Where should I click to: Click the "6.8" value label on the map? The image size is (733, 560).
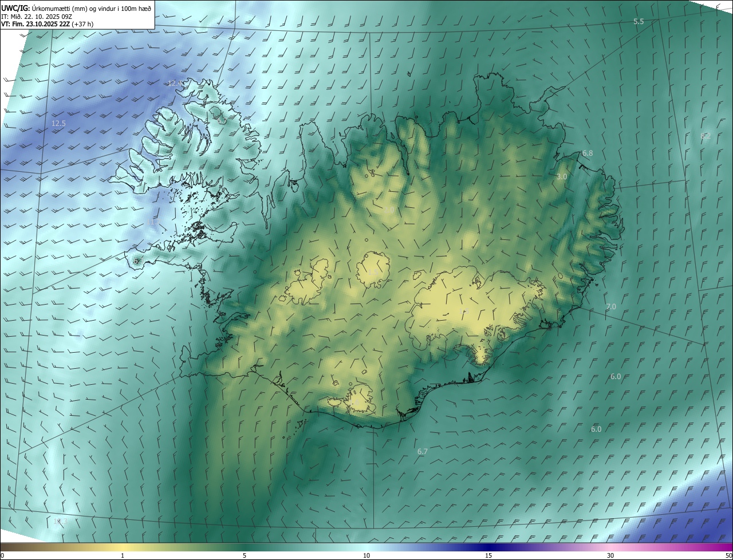(588, 153)
